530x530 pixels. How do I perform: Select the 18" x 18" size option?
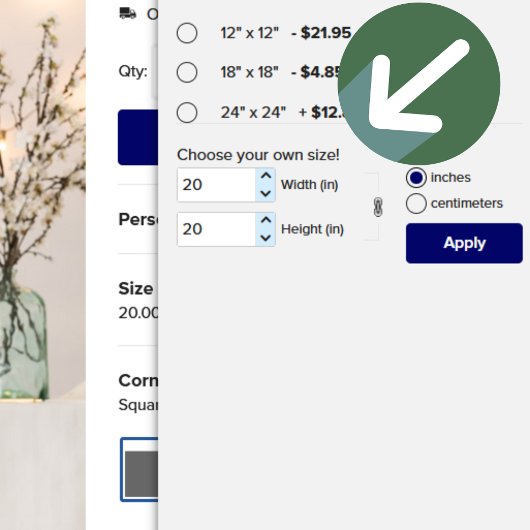[187, 72]
